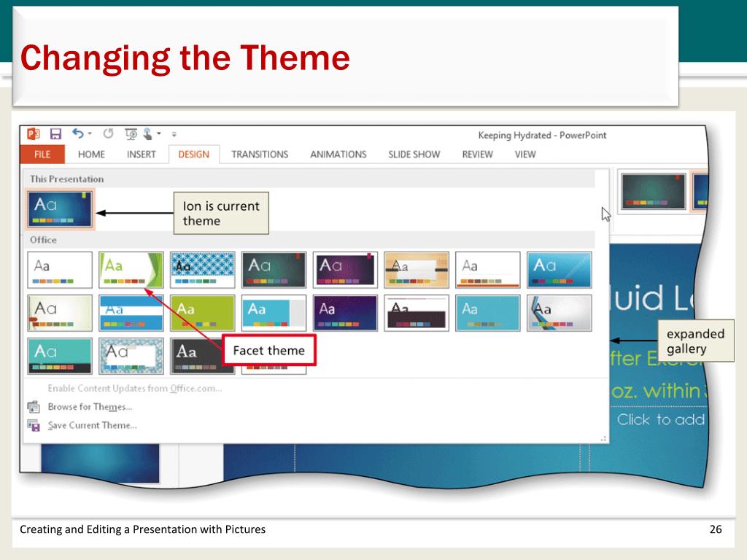Go to the REVIEW tab
747x560 pixels.
[x=477, y=155]
